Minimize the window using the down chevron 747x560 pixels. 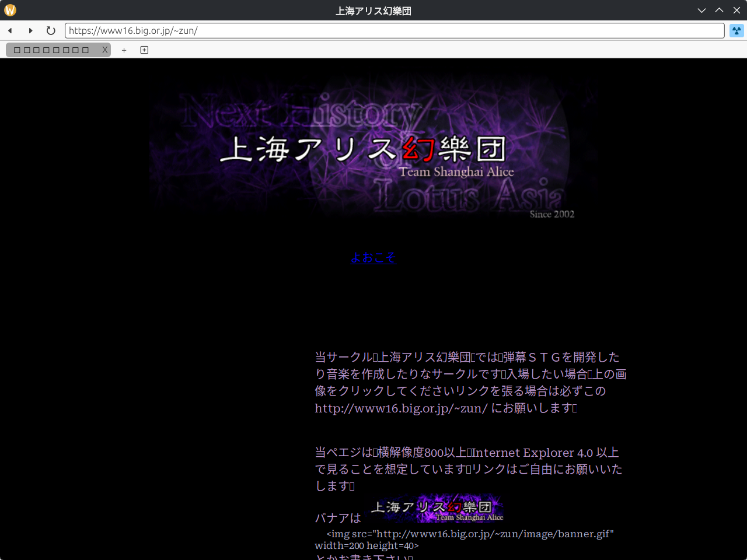pyautogui.click(x=701, y=10)
